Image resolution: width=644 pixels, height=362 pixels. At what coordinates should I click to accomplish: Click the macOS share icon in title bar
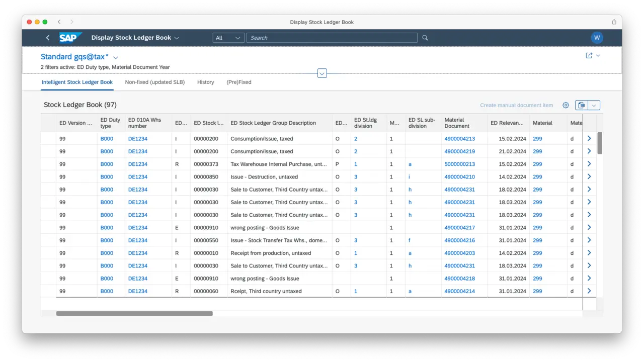614,22
